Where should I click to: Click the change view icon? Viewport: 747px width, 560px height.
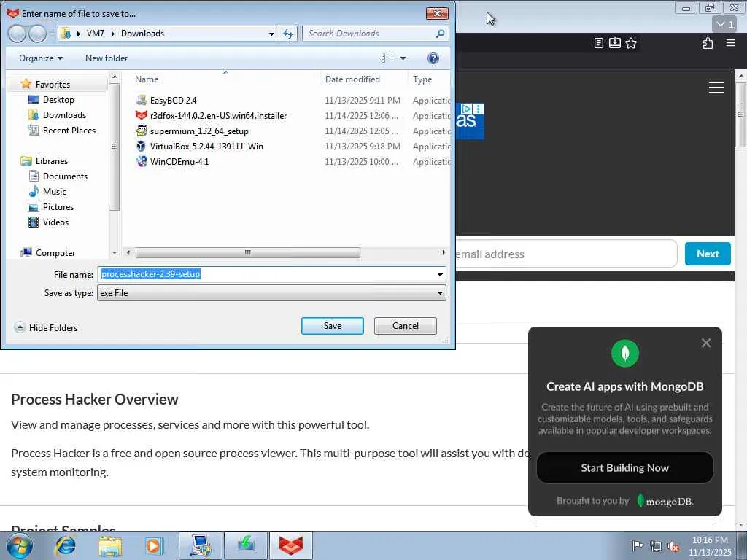coord(387,58)
